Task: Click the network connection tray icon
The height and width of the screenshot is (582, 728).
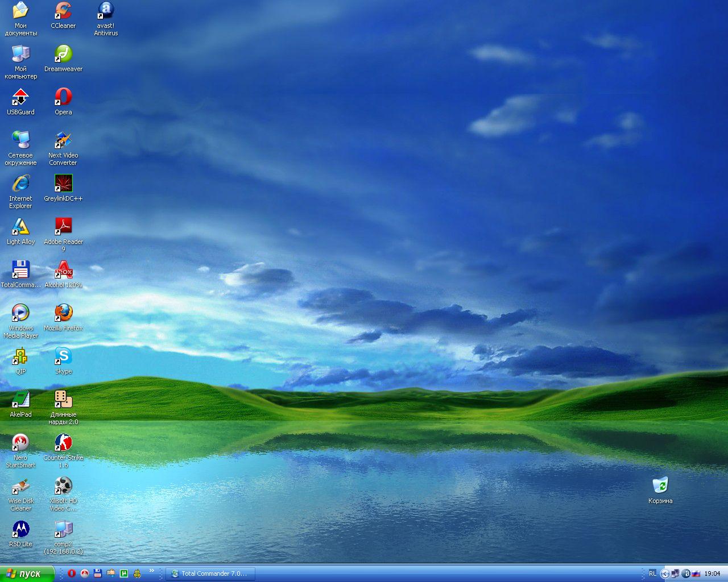Action: tap(676, 573)
